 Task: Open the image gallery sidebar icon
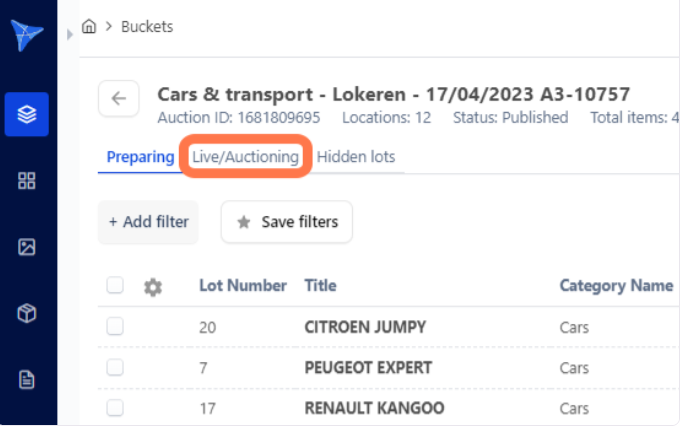point(27,247)
